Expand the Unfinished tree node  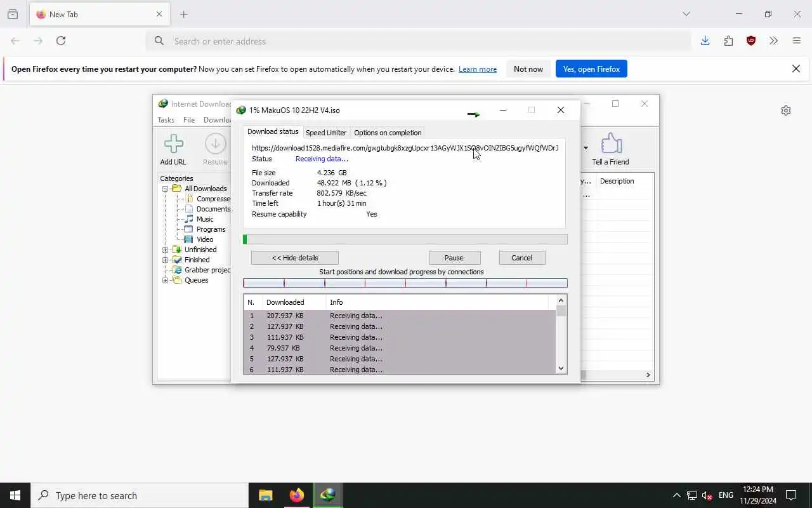click(x=165, y=250)
